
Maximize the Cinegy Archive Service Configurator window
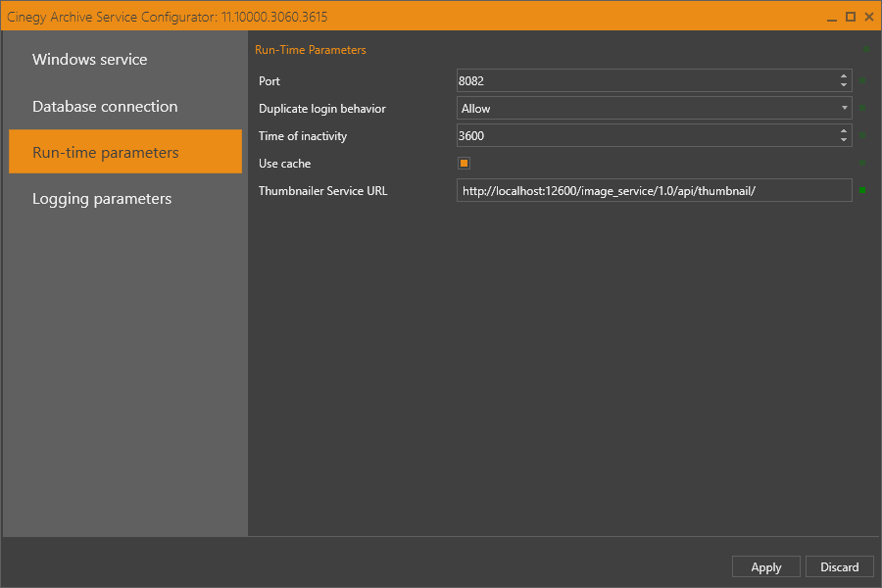click(x=851, y=17)
